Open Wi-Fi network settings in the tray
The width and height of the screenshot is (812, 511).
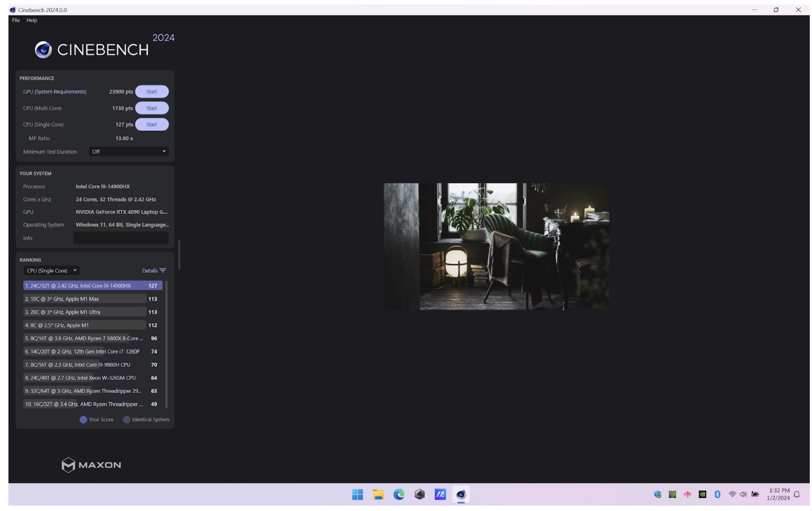(x=732, y=494)
